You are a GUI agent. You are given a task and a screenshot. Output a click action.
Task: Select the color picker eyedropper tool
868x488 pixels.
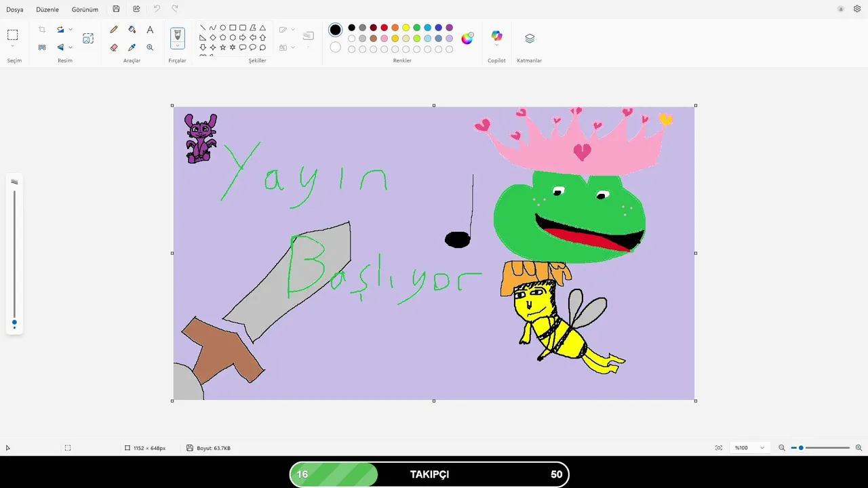[132, 47]
